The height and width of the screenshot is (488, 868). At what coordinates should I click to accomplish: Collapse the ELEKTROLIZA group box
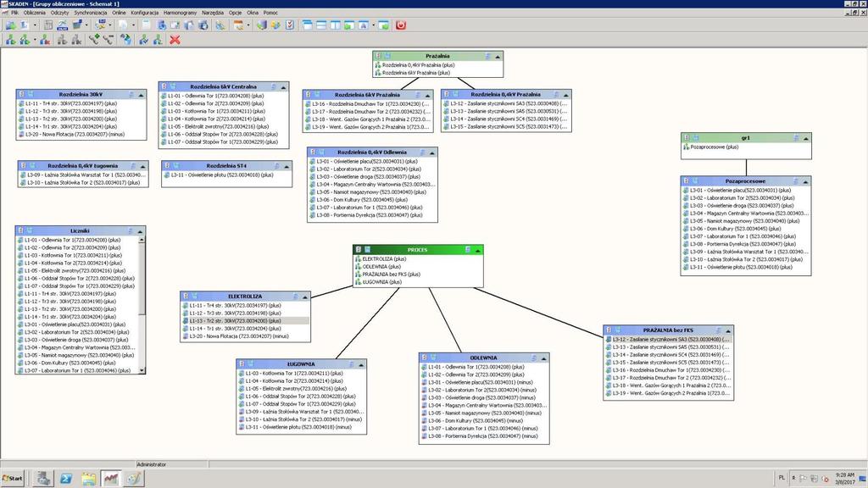(305, 297)
